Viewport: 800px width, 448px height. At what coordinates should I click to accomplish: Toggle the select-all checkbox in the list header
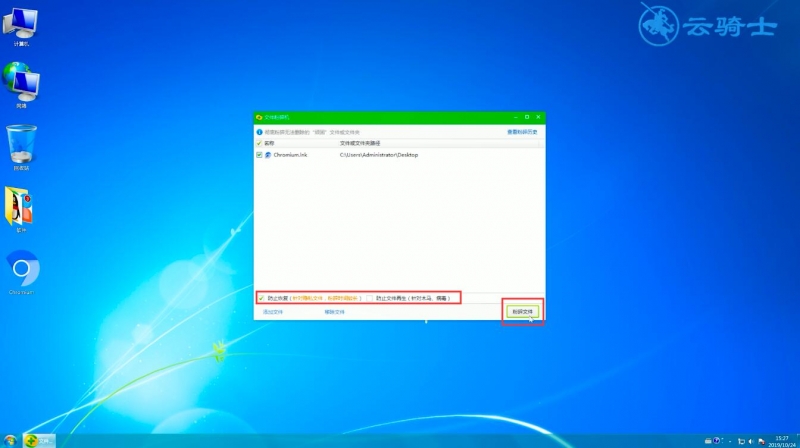[259, 143]
